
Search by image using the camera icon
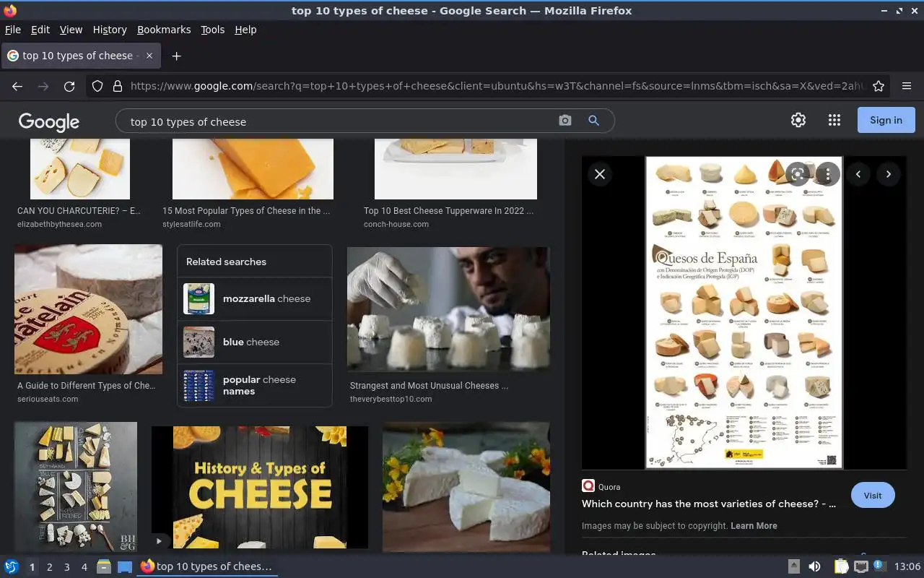[x=565, y=121]
